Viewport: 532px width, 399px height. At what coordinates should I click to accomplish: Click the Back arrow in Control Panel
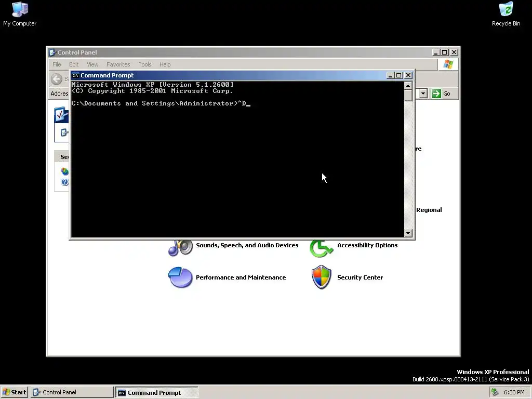(x=57, y=79)
